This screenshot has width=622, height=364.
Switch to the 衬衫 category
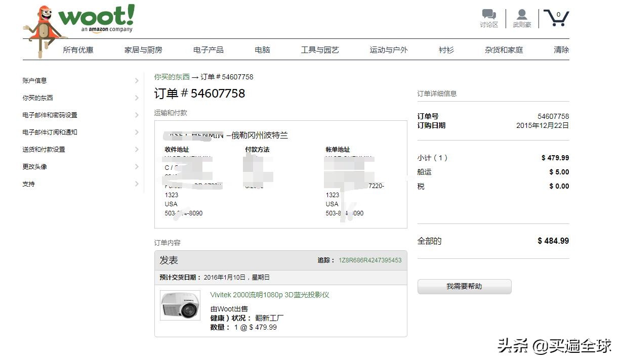pos(446,50)
